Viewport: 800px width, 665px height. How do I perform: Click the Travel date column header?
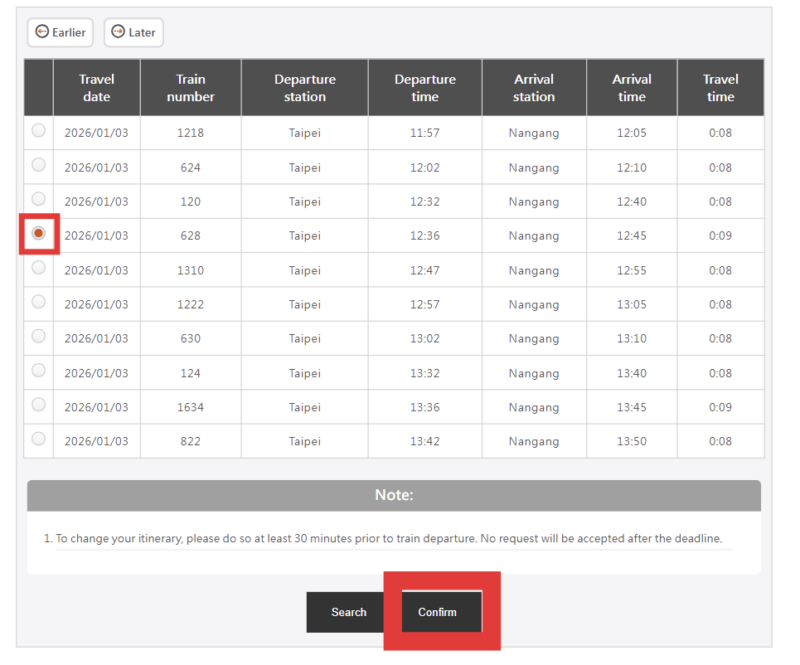pos(96,88)
